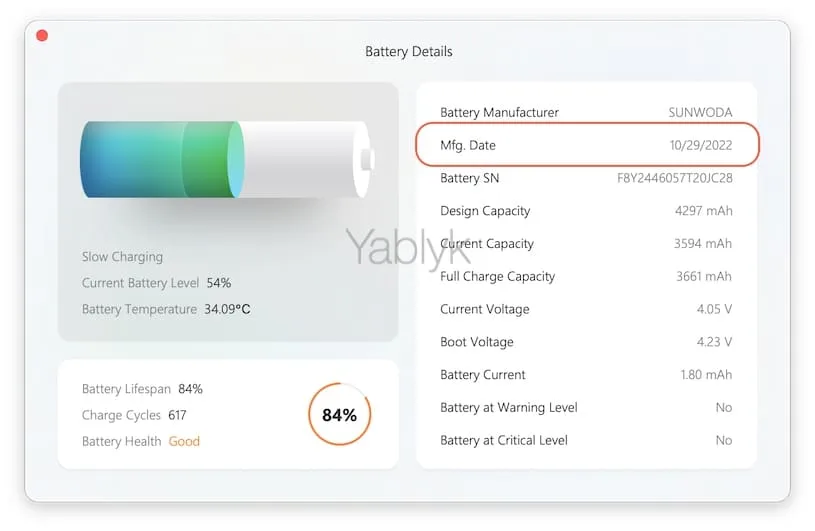Select the Charge Cycles 617 text
The height and width of the screenshot is (531, 815).
134,415
